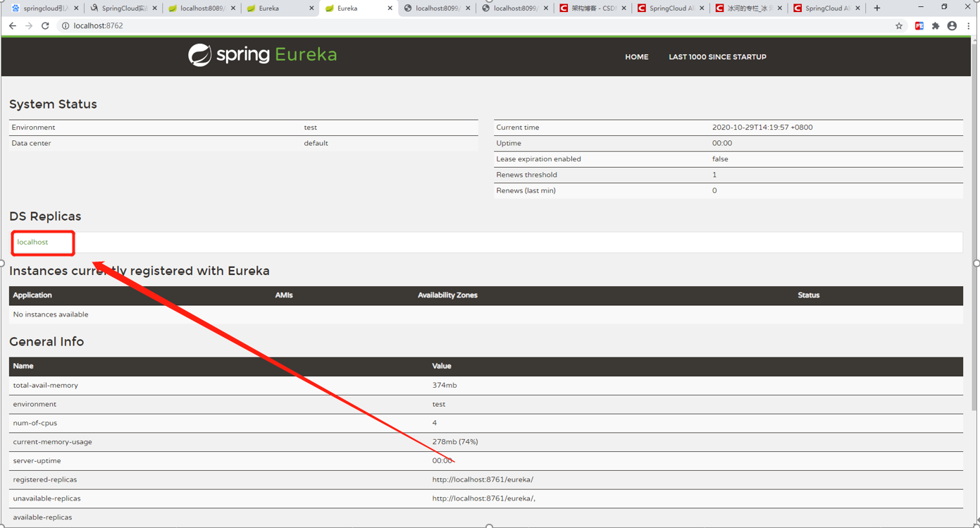This screenshot has height=528, width=980.
Task: Open the Extensions puzzle piece menu
Action: coord(936,26)
